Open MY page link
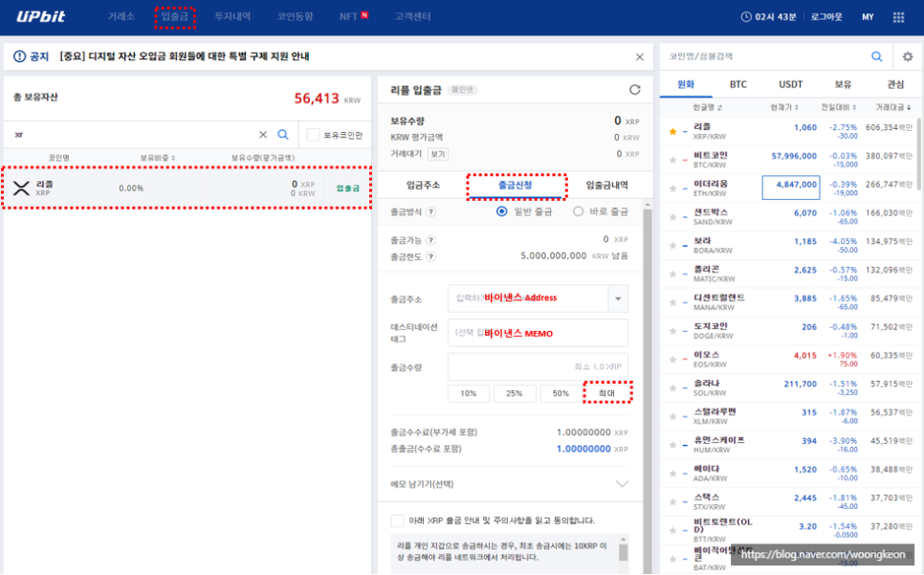 click(x=868, y=17)
